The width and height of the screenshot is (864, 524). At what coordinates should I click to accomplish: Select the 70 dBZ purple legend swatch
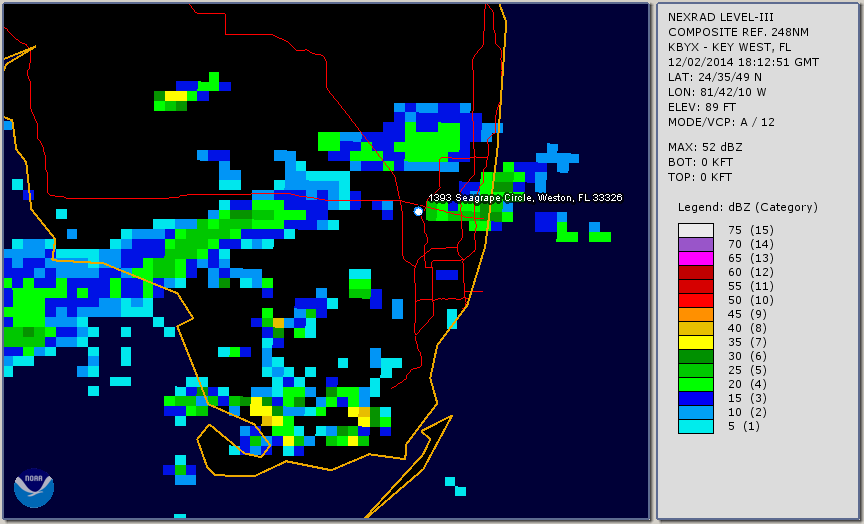(695, 244)
